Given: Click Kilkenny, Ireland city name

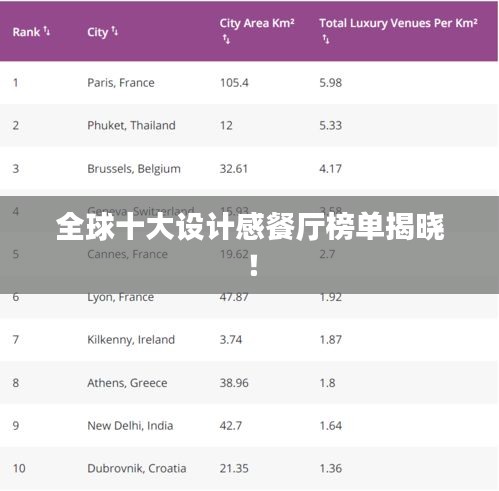Looking at the screenshot, I should [x=131, y=340].
